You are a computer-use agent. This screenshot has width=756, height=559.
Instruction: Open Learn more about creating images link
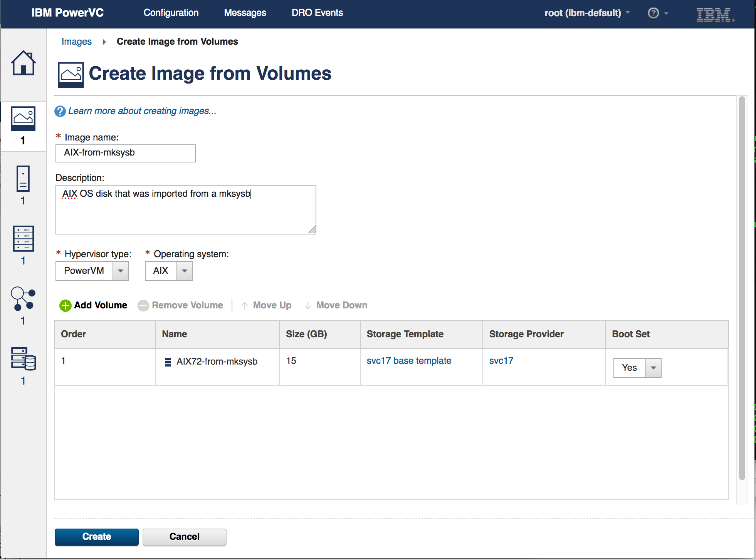pos(142,111)
